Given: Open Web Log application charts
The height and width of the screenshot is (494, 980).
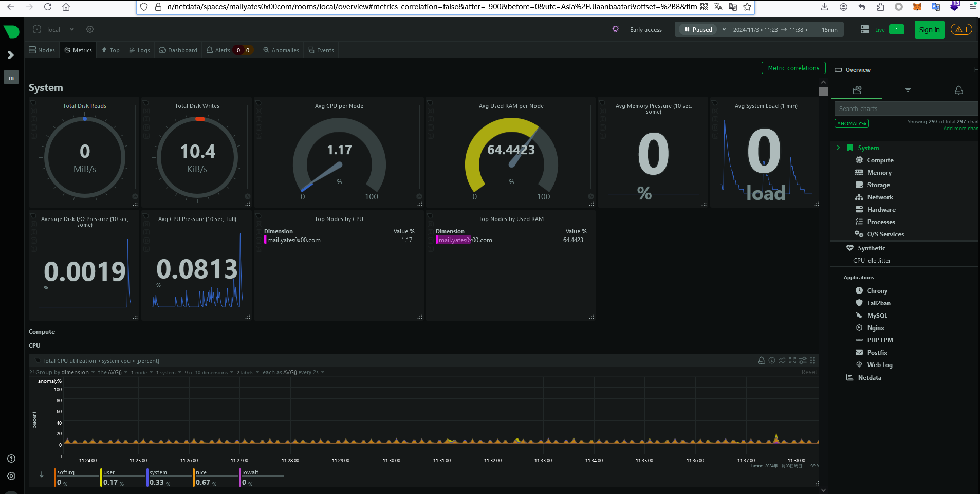Looking at the screenshot, I should point(880,365).
